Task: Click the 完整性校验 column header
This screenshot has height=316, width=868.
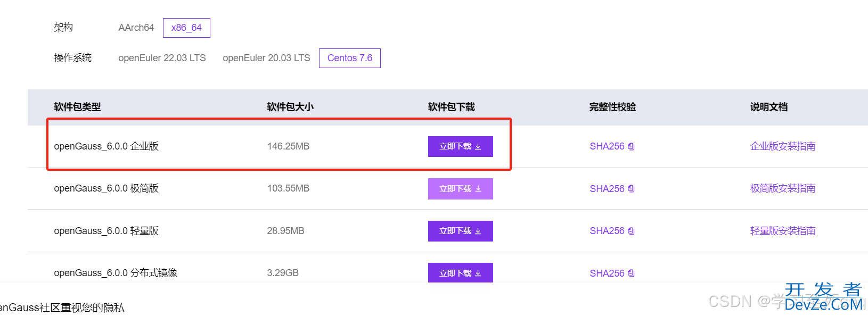Action: 612,107
